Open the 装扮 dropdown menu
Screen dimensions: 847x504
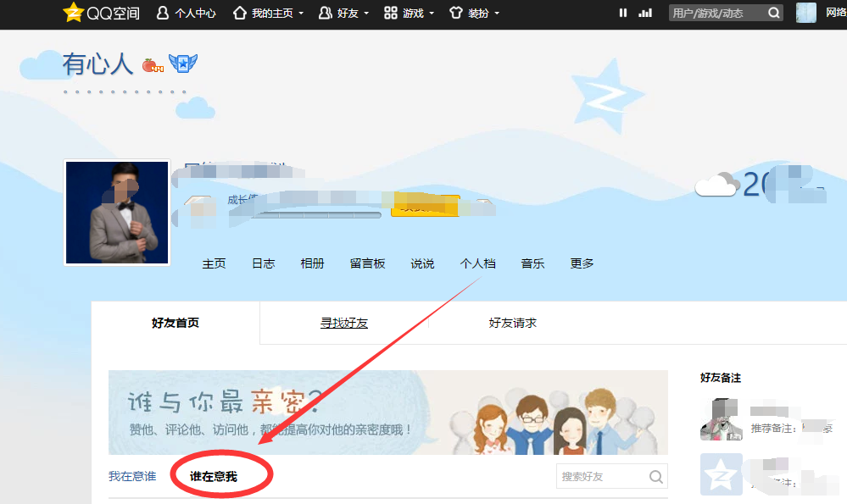(x=473, y=14)
